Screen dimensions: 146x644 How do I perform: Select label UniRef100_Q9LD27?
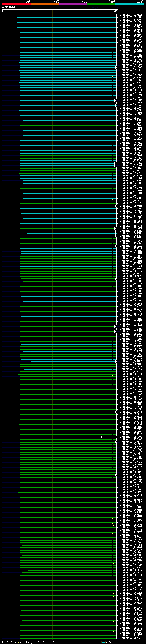131,625
